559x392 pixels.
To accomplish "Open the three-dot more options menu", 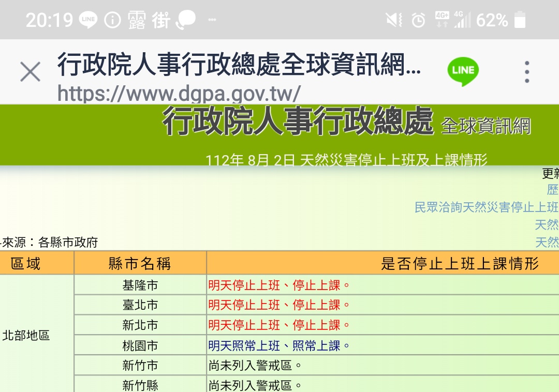I will pyautogui.click(x=526, y=72).
